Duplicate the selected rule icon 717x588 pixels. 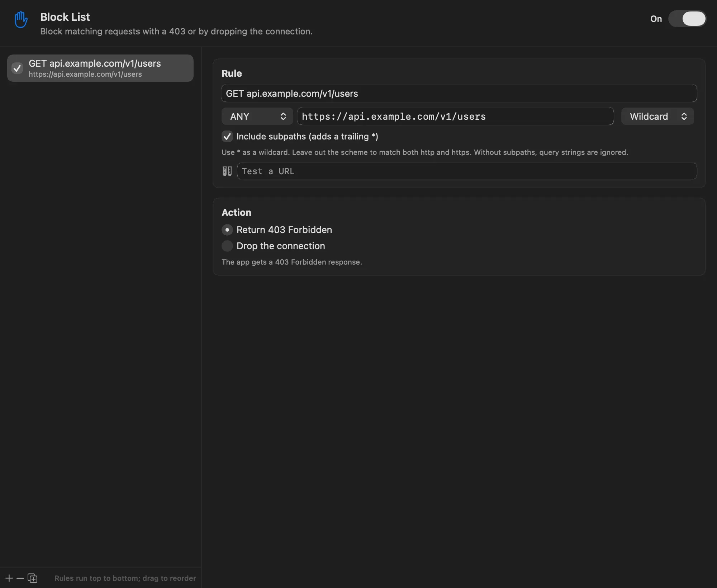[x=32, y=578]
